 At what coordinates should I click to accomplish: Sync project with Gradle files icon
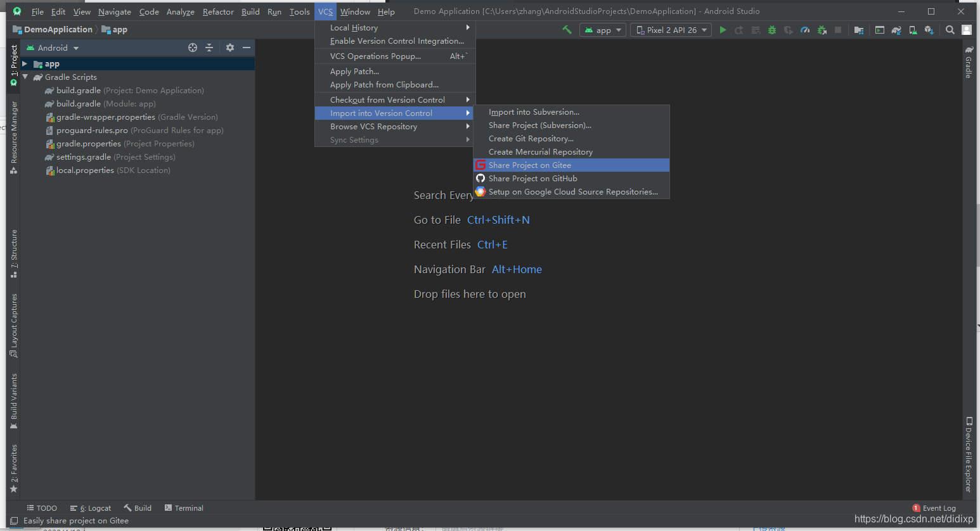pos(896,30)
